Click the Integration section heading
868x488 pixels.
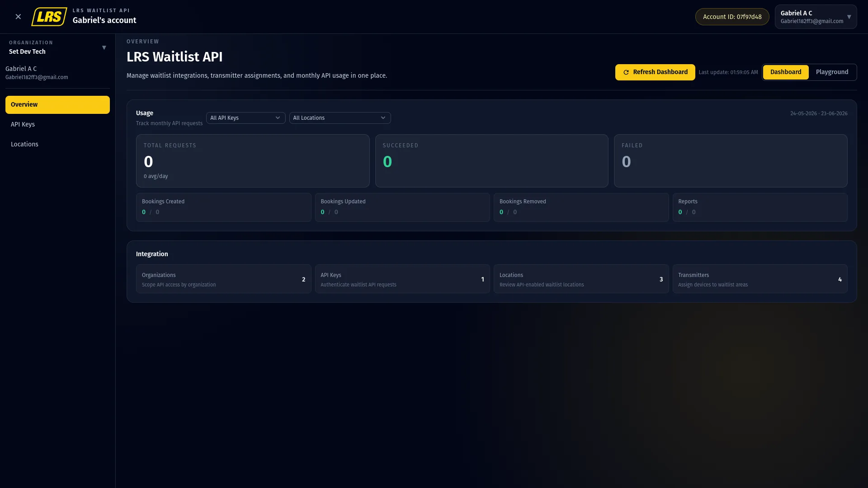point(152,254)
